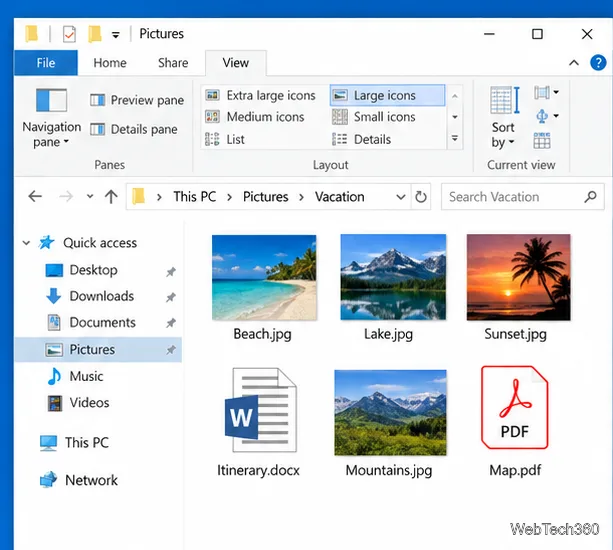Click Vacation in the address path

click(340, 197)
